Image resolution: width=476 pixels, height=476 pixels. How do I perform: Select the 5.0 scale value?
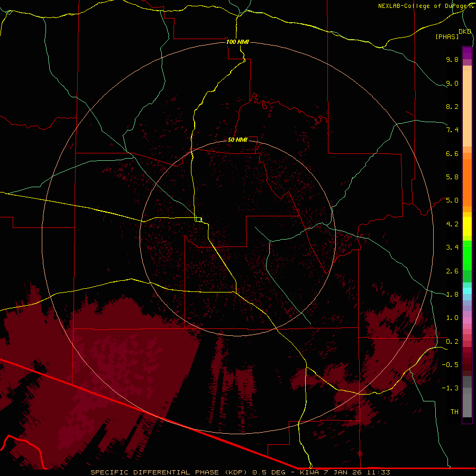coord(452,200)
